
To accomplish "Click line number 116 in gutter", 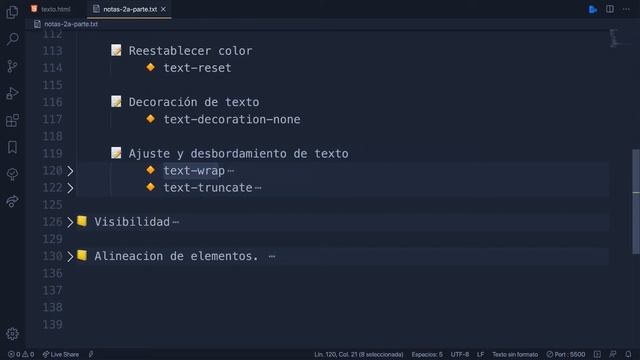I will [53, 102].
